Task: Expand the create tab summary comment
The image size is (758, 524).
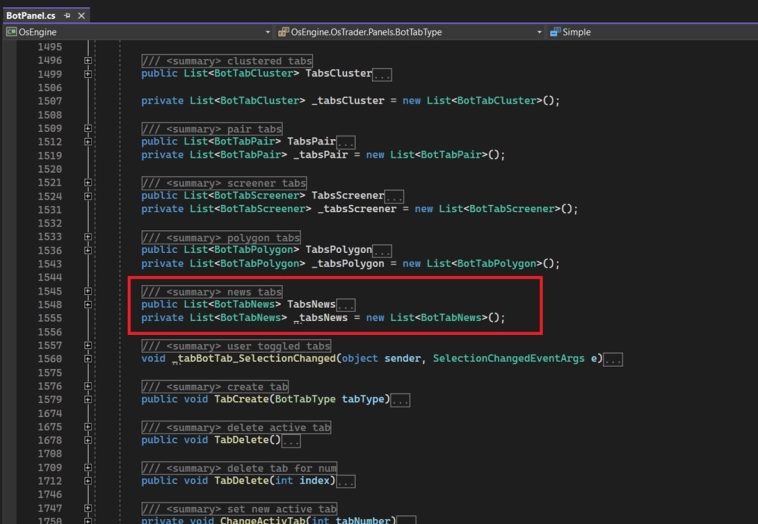Action: pos(88,387)
